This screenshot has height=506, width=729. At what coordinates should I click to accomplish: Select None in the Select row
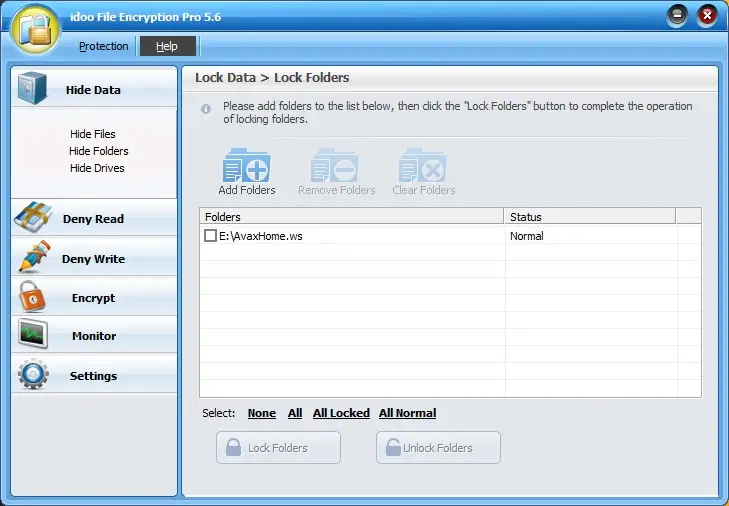262,413
